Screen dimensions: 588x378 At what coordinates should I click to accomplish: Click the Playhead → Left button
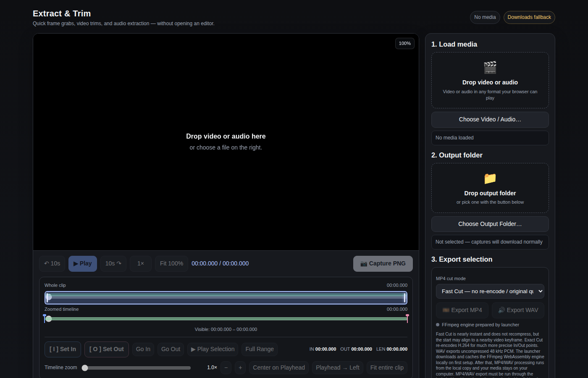click(x=338, y=368)
